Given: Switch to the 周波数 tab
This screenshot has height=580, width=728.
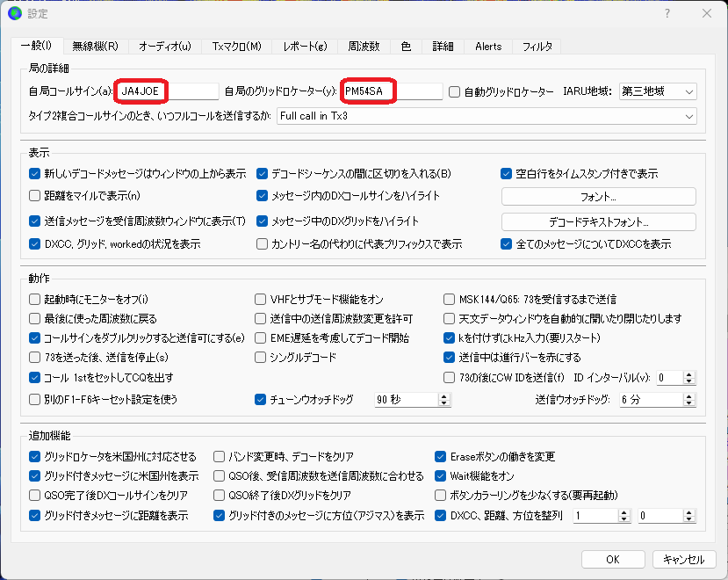Looking at the screenshot, I should [x=364, y=46].
